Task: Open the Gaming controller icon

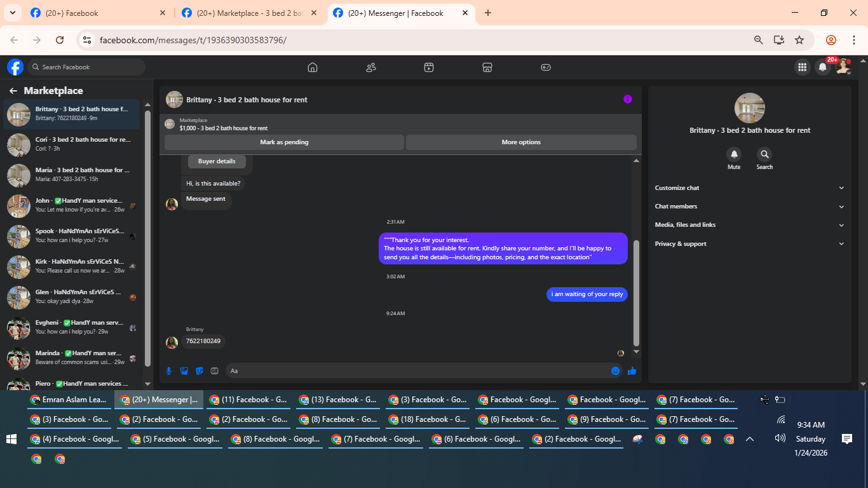Action: [545, 67]
